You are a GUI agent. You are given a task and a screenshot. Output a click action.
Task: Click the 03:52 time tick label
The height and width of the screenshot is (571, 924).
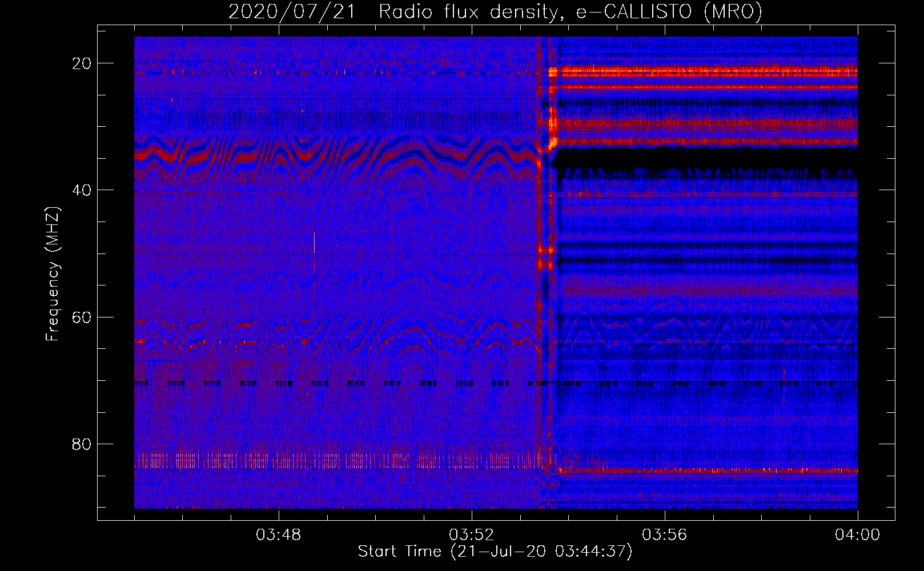click(472, 535)
